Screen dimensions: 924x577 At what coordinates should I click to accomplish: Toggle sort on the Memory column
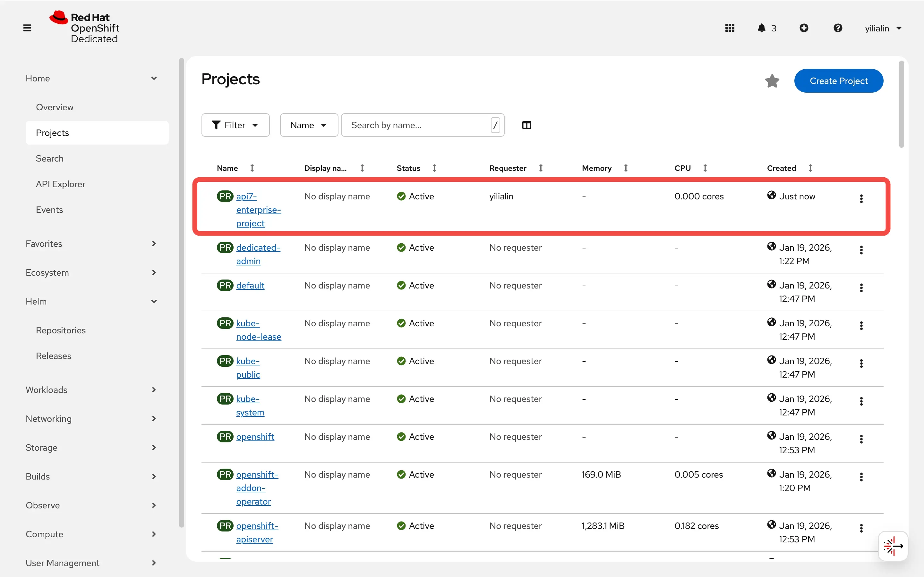point(625,168)
